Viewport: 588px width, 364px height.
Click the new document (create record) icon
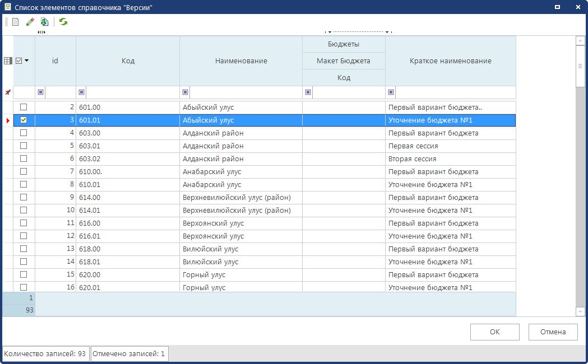(16, 22)
